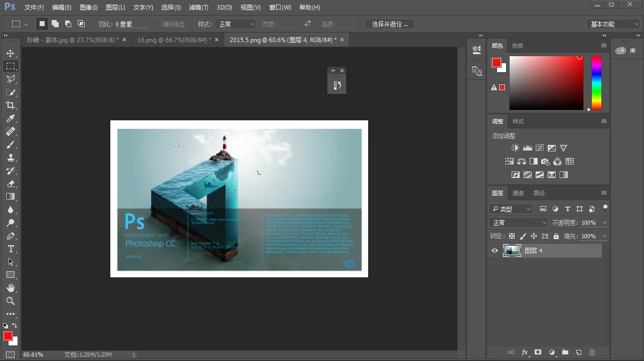Open the 不透明度 opacity dropdown arrow

[604, 223]
